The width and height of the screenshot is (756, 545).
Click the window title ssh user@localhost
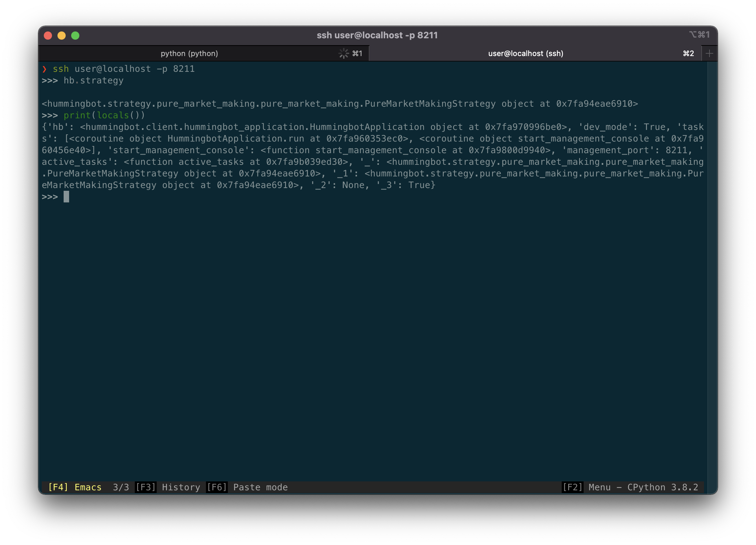click(x=377, y=35)
